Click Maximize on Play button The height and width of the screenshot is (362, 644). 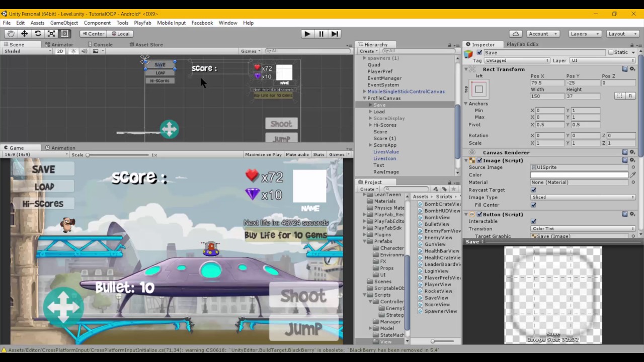[x=263, y=154]
